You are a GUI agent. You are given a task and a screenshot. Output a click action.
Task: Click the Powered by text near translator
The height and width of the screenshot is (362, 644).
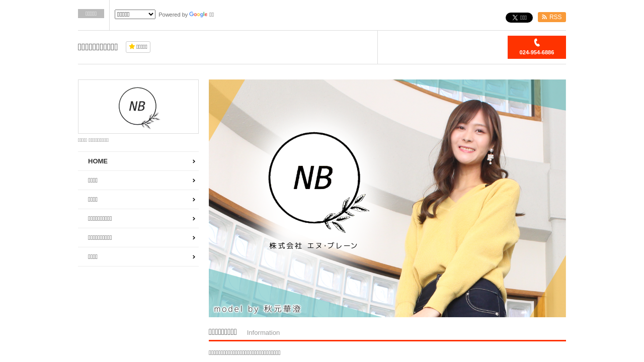coord(173,15)
